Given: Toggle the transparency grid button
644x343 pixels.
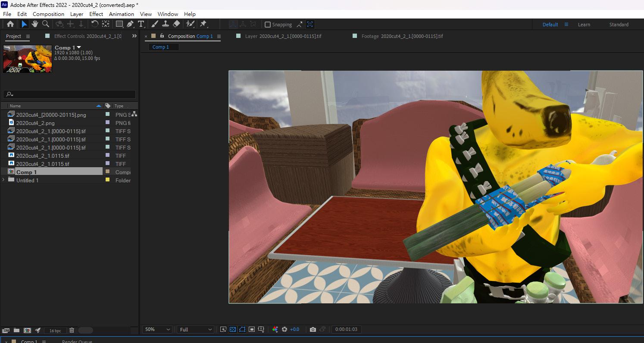Looking at the screenshot, I should coord(233,329).
